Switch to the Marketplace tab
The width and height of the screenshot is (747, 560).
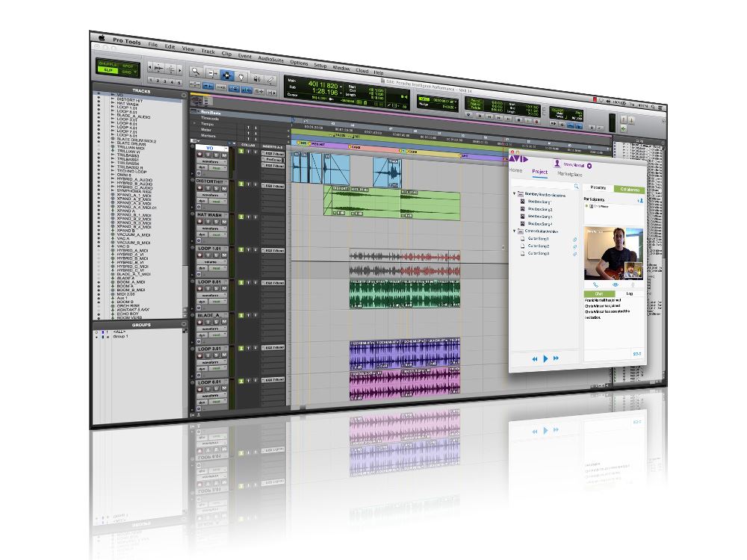pos(570,174)
